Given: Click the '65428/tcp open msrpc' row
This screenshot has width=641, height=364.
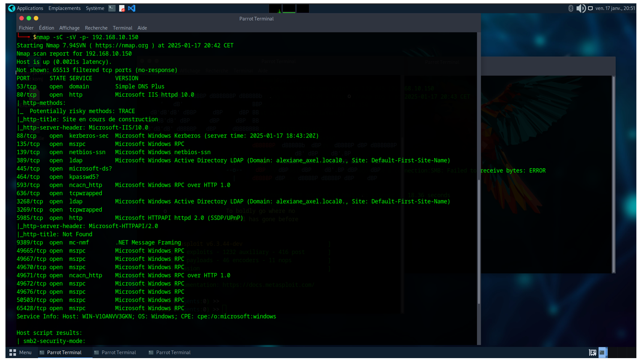Looking at the screenshot, I should (100, 308).
